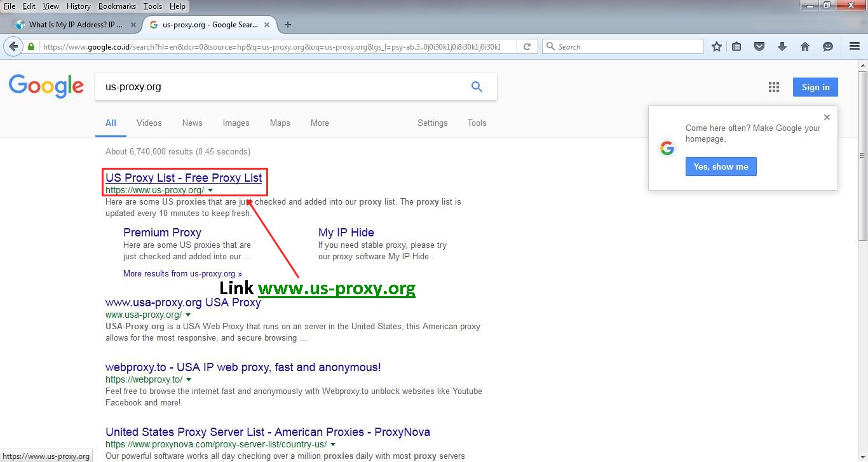The height and width of the screenshot is (462, 868).
Task: Click 'More results from us-proxy.org' link
Action: tap(182, 274)
